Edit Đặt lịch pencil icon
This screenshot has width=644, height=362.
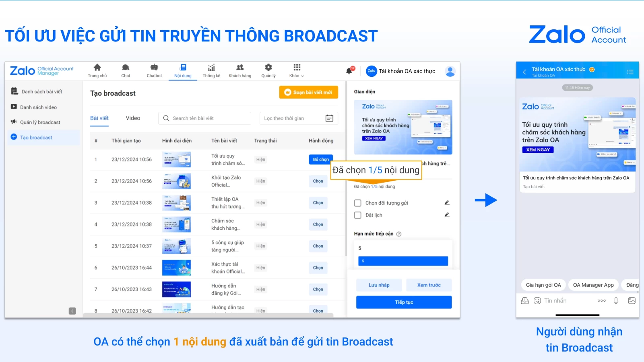pyautogui.click(x=447, y=215)
